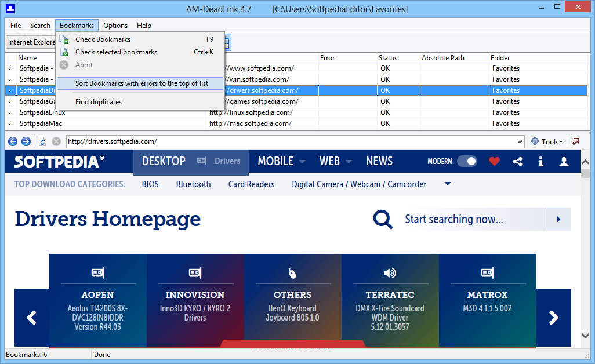The height and width of the screenshot is (364, 595).
Task: Choose Find duplicates menu entry
Action: pyautogui.click(x=140, y=102)
